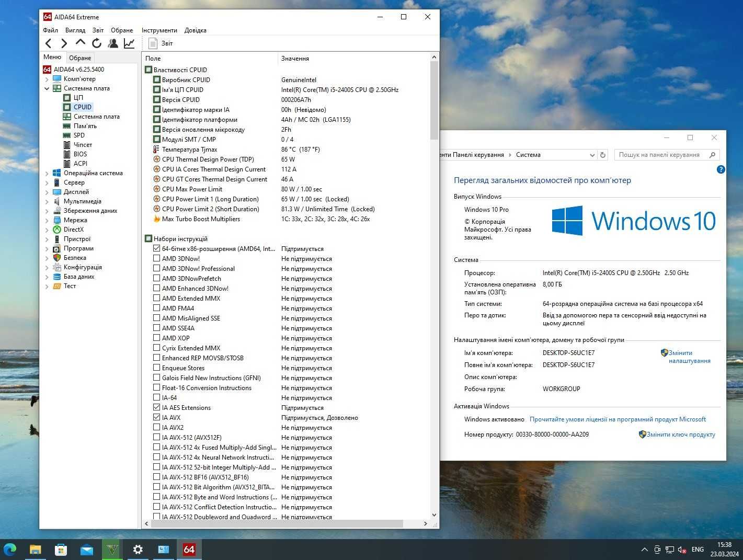This screenshot has height=560, width=743.
Task: Show hidden icons chevron in system tray
Action: [644, 550]
